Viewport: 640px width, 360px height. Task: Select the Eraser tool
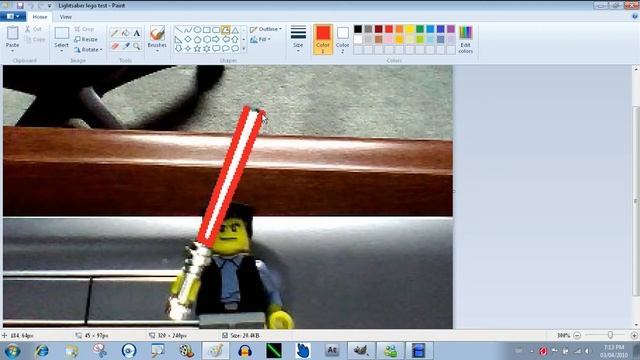[115, 46]
